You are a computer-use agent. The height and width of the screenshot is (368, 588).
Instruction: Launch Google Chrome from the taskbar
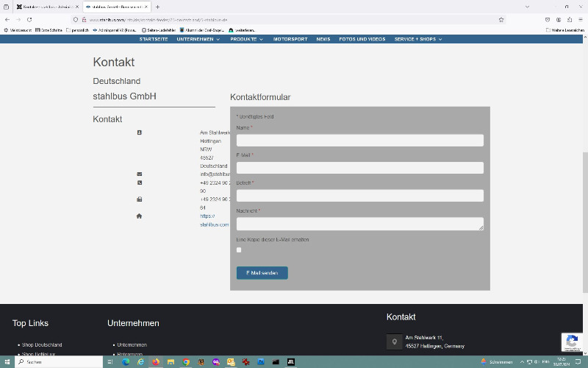point(186,361)
